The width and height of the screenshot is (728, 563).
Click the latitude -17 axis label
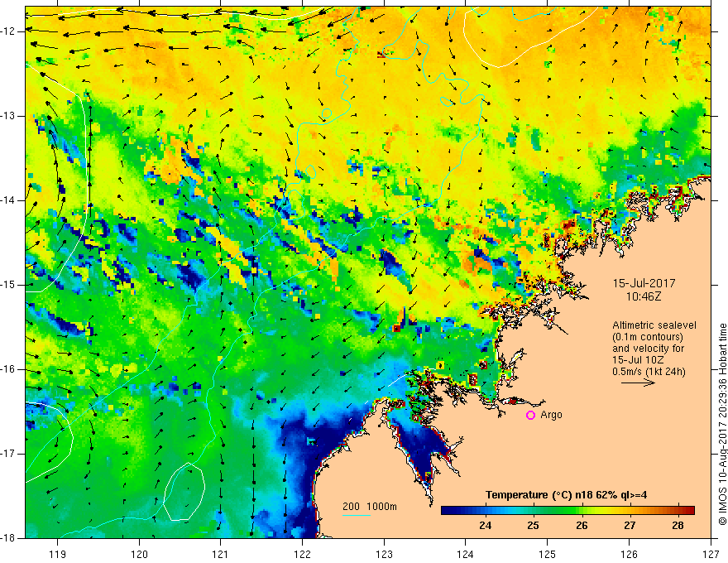pos(8,454)
